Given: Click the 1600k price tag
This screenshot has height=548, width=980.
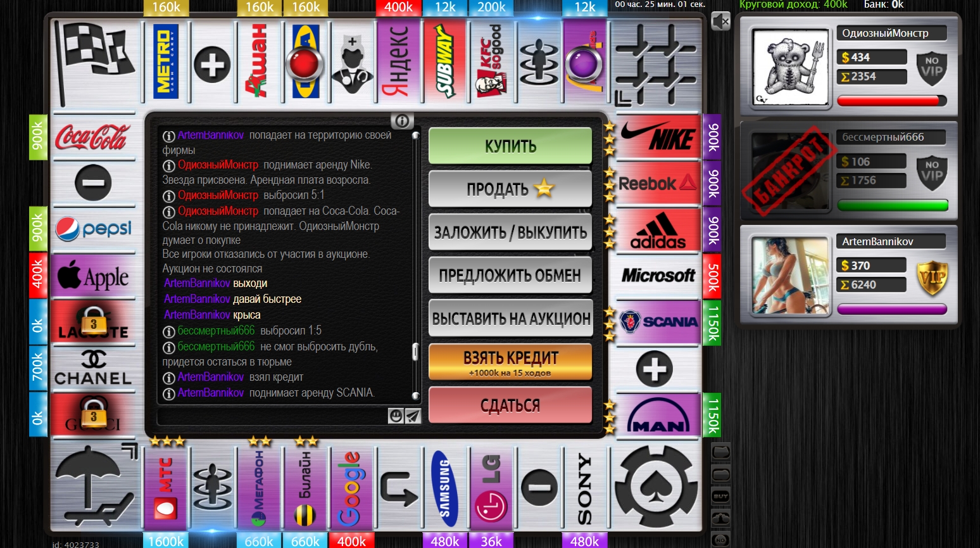Looking at the screenshot, I should [x=166, y=540].
